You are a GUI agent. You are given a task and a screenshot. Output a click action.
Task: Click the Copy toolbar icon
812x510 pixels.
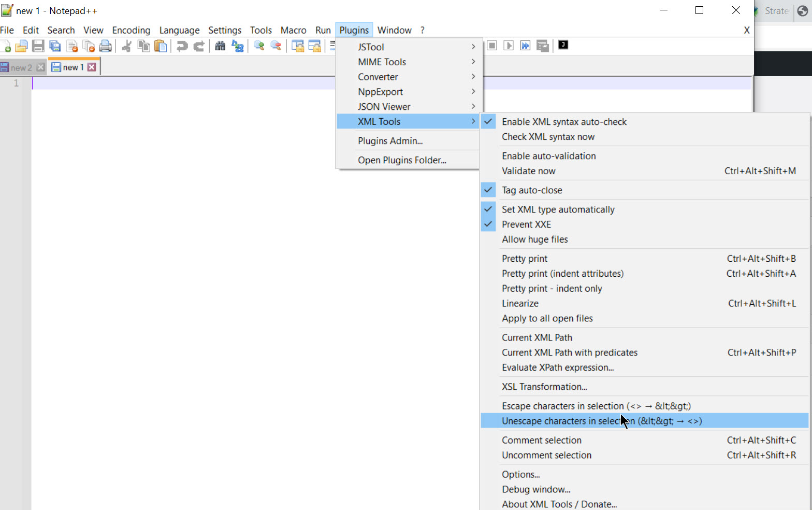click(143, 47)
